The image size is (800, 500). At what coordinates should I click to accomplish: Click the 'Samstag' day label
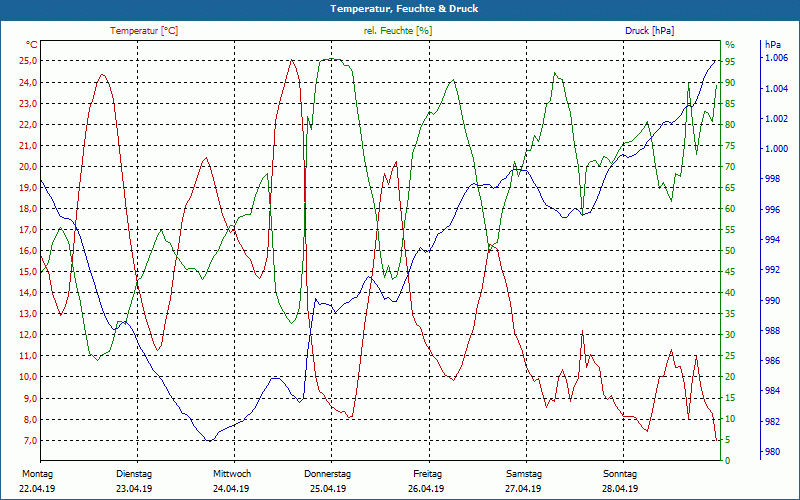click(524, 474)
